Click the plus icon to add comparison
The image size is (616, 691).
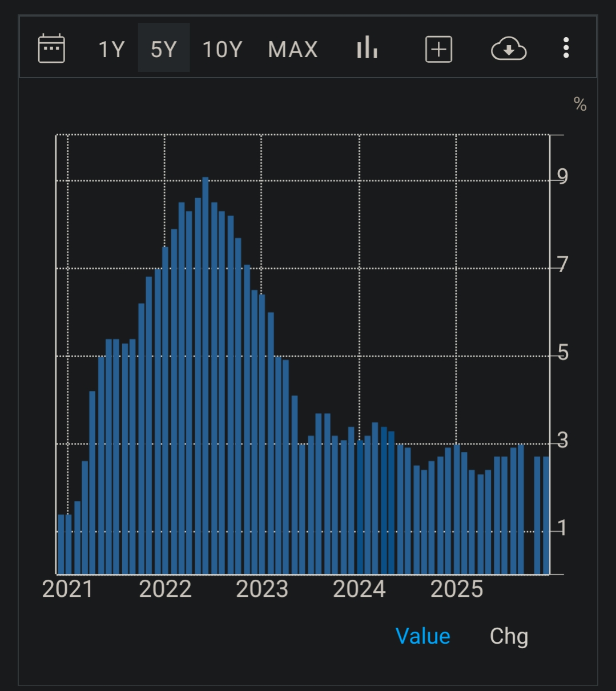(438, 49)
